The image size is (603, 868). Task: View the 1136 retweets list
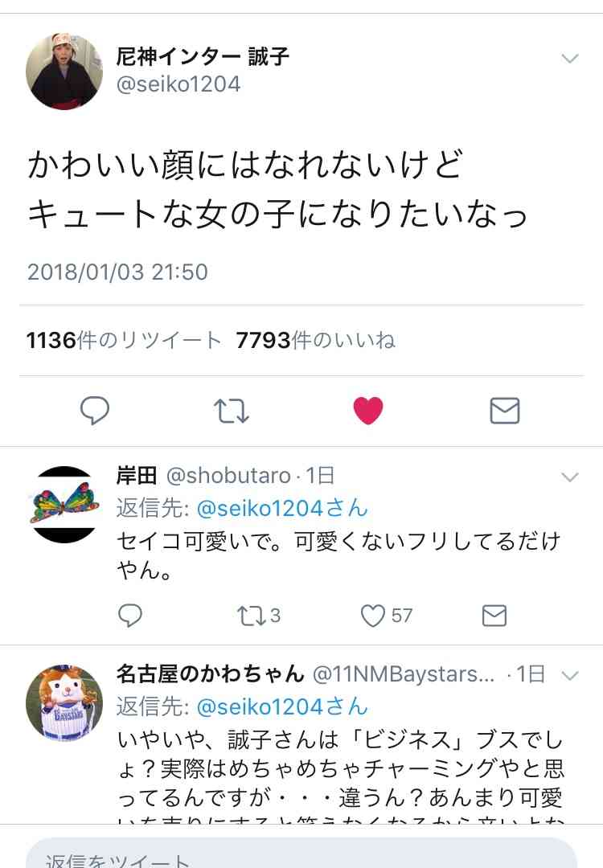point(124,340)
